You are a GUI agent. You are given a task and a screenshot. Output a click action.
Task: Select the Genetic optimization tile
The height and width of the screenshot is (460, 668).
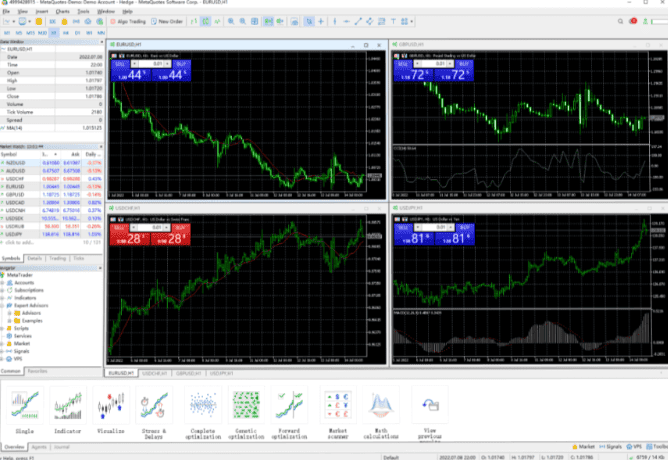point(246,412)
